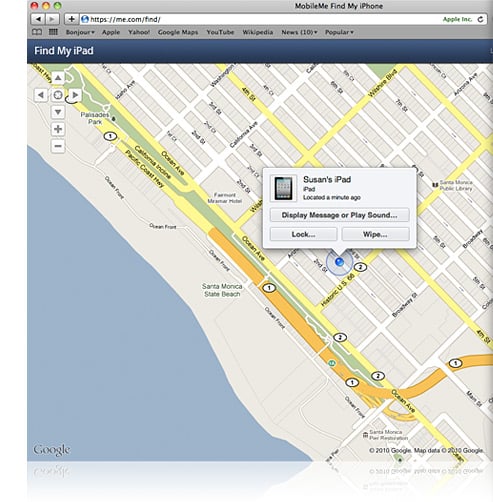Click the Pacific Coast Hwy road label
The width and height of the screenshot is (493, 502).
pos(145,169)
